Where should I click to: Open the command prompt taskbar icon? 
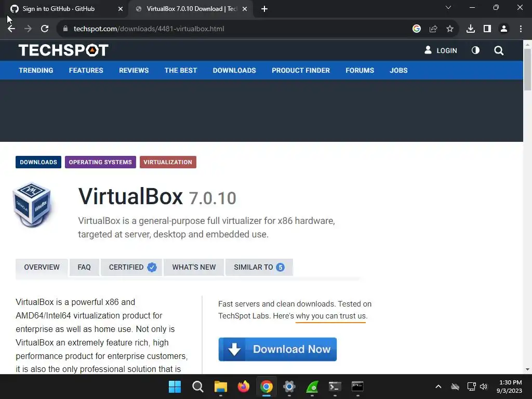357,387
